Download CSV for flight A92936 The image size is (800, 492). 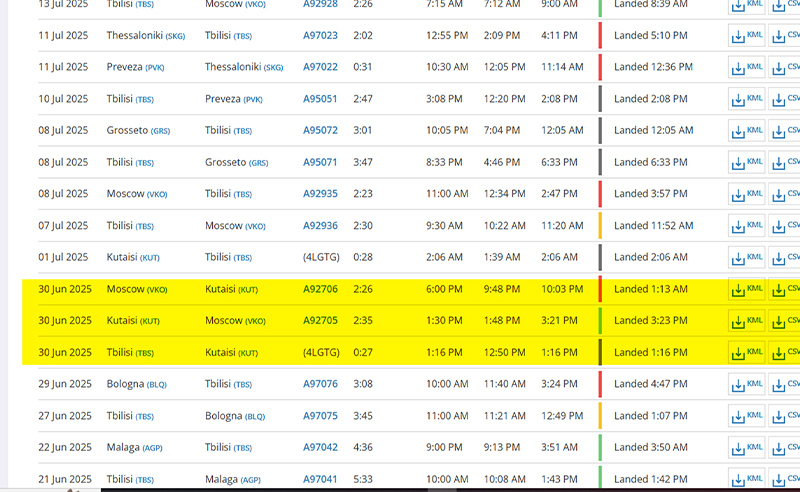pos(785,226)
